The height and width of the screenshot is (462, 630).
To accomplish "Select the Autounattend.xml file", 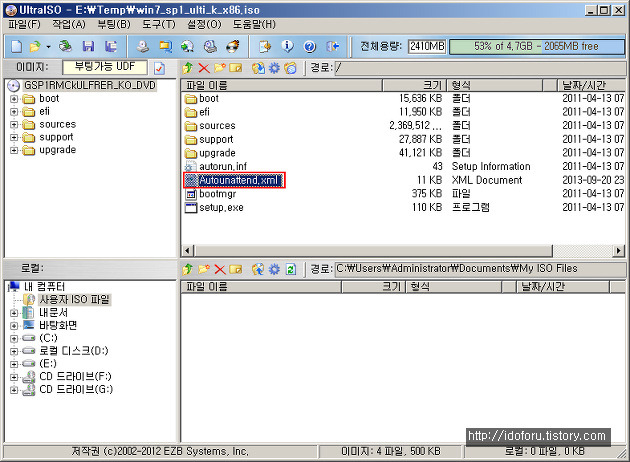I will click(x=238, y=180).
